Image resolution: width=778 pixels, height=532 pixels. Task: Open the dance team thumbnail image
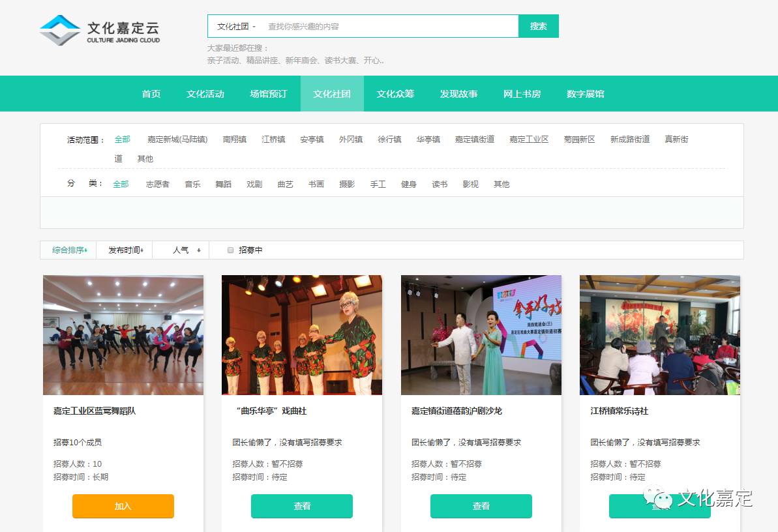123,334
